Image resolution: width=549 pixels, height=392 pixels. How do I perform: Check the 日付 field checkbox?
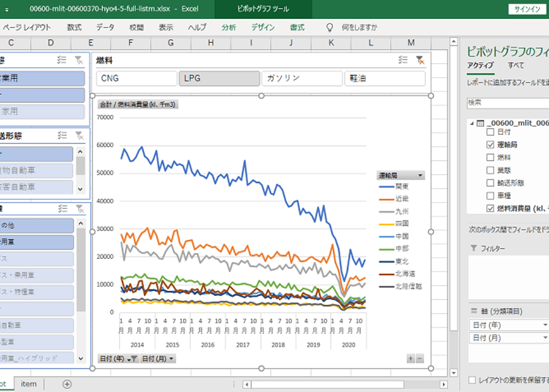pos(490,132)
